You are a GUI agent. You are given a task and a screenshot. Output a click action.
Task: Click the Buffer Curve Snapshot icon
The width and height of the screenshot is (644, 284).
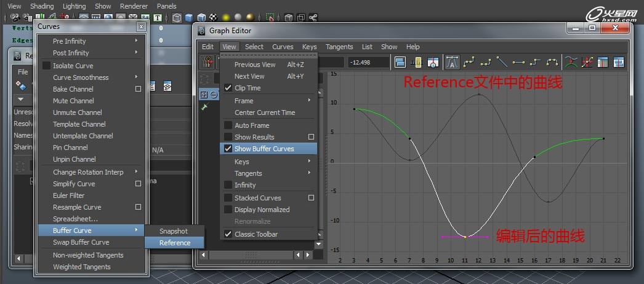coord(572,62)
